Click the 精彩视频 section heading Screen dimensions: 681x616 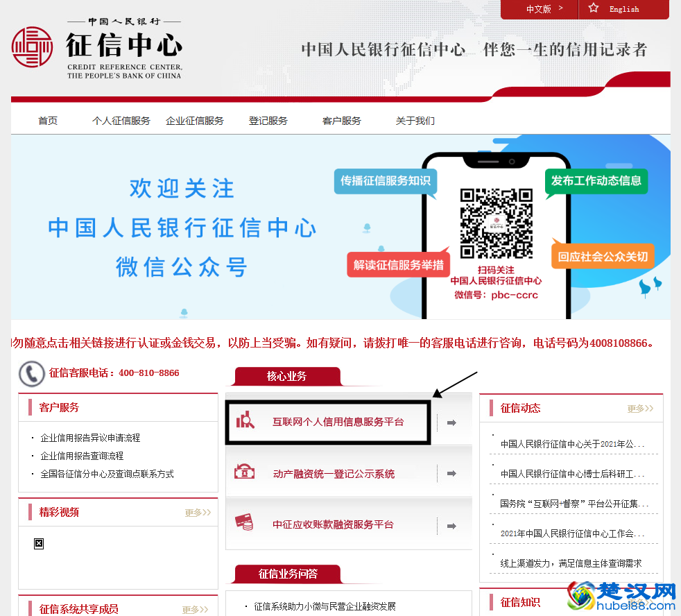click(59, 512)
